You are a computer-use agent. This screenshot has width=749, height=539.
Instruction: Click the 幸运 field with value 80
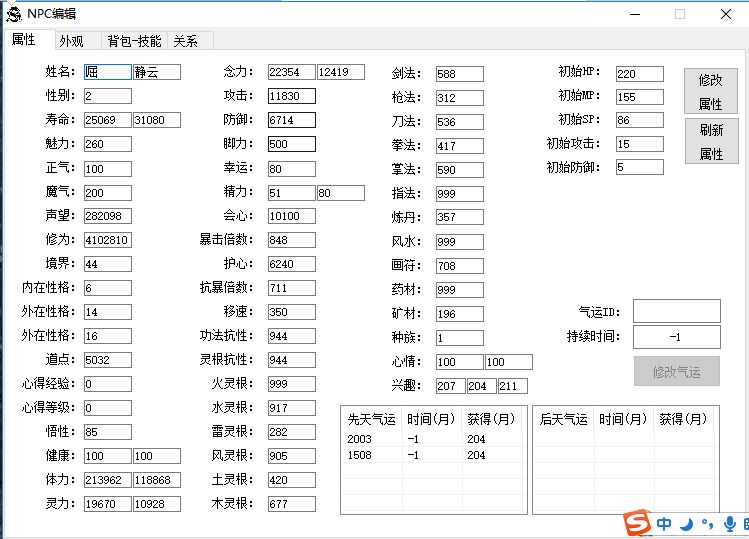click(x=291, y=169)
